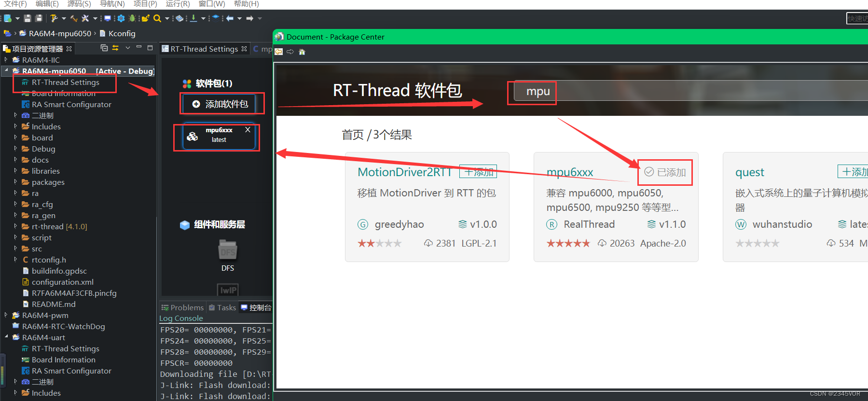The width and height of the screenshot is (868, 401).
Task: Select R7FA6M4AF3CFB.pincfg file
Action: coord(74,293)
